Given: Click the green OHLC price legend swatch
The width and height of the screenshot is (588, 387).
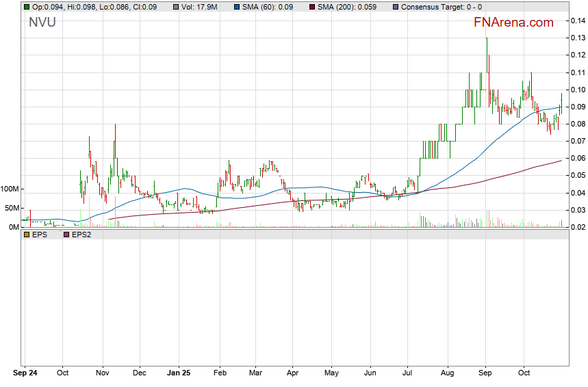Looking at the screenshot, I should 27,7.
